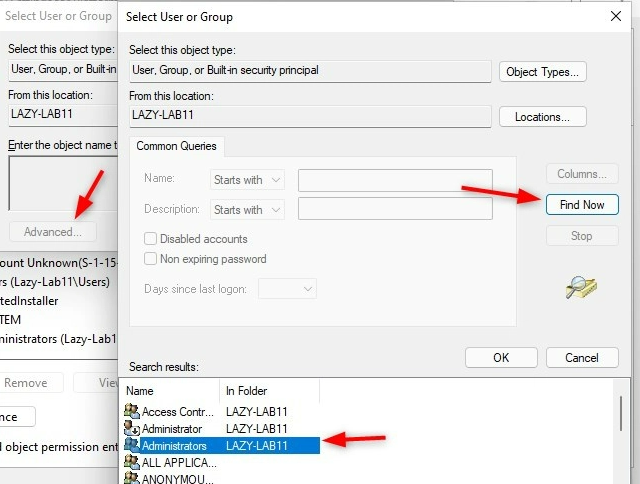Image resolution: width=640 pixels, height=484 pixels.
Task: Sort results by Name column header
Action: [x=171, y=391]
